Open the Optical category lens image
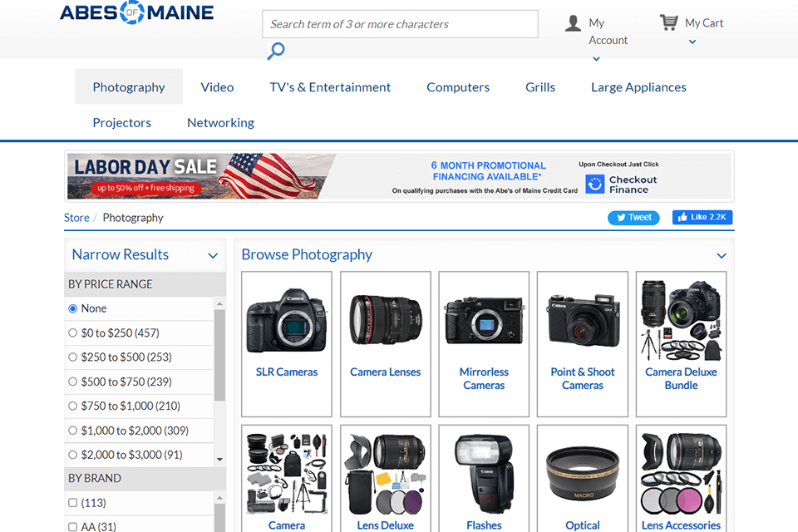Screen dimensions: 798x532 (x=583, y=475)
